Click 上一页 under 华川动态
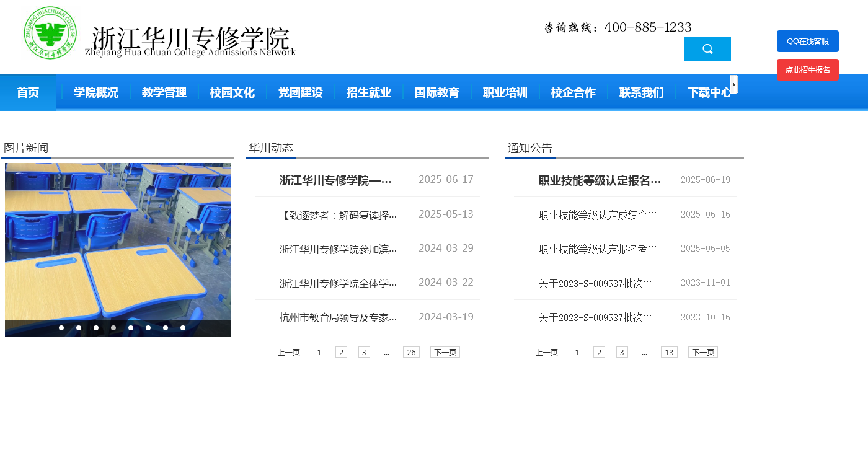 pos(289,352)
